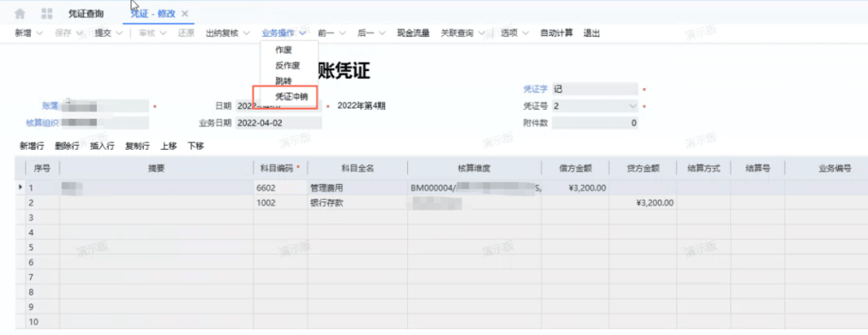This screenshot has width=868, height=335.
Task: Expand the 出纳复核 dropdown arrow
Action: 246,33
